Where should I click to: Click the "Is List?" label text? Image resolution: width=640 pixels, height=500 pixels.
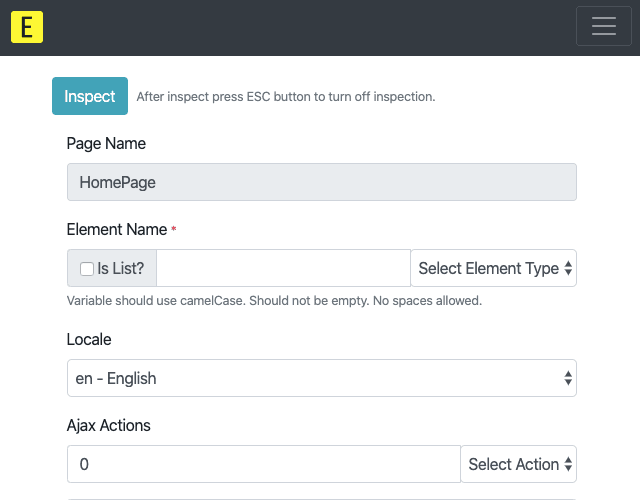(120, 269)
